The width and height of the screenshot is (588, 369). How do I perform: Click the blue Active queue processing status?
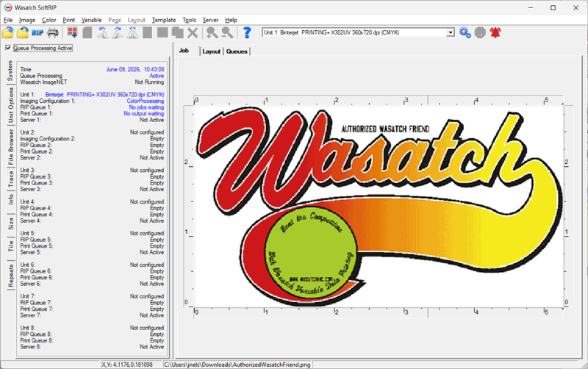(x=157, y=76)
